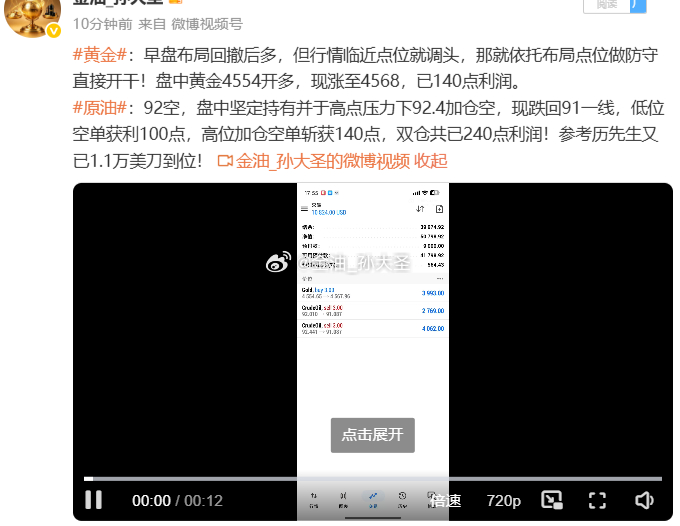This screenshot has height=526, width=680.
Task: Click the 3 990.00 profit value in video
Action: tap(433, 293)
